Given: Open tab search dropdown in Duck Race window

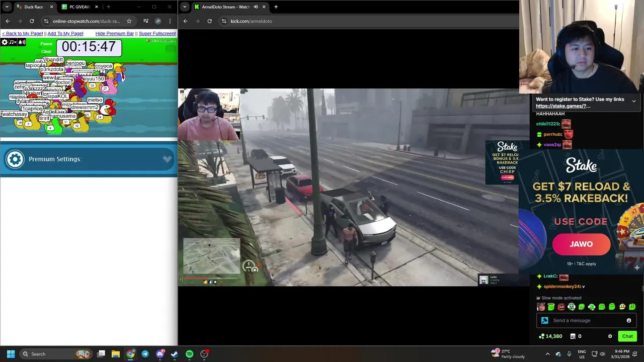Looking at the screenshot, I should tap(7, 7).
